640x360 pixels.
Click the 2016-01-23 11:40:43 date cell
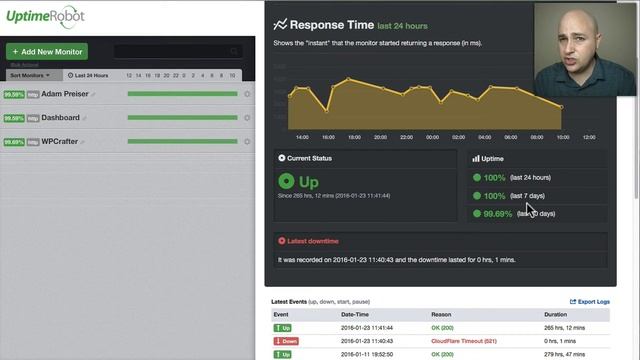click(367, 341)
